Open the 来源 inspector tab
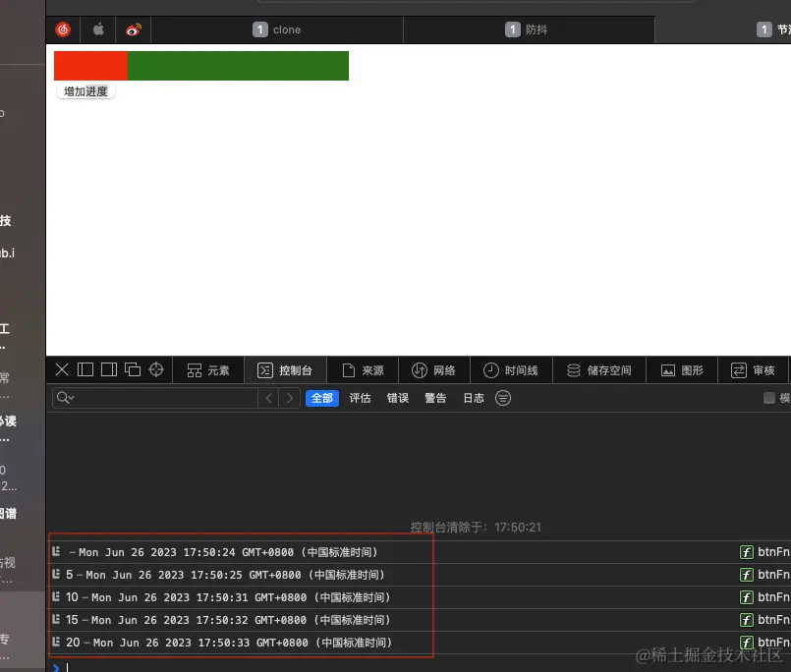This screenshot has height=672, width=791. (x=363, y=370)
